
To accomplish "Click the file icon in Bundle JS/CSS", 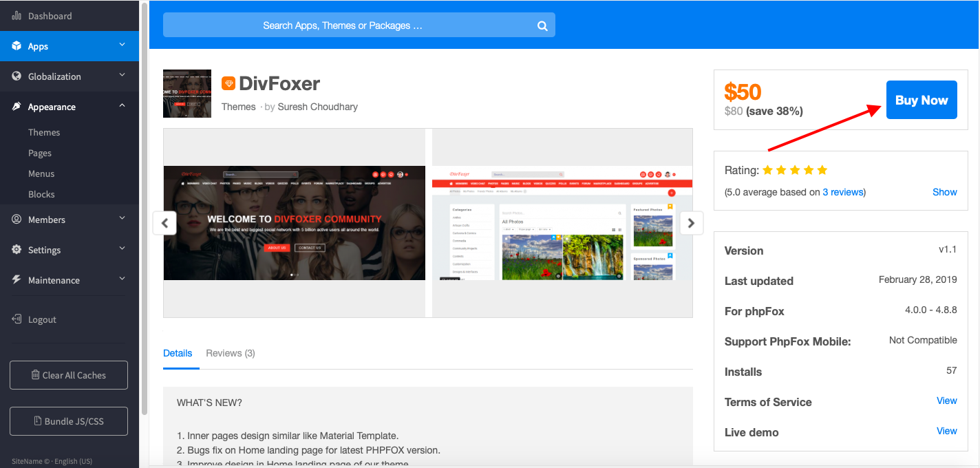I will coord(38,421).
